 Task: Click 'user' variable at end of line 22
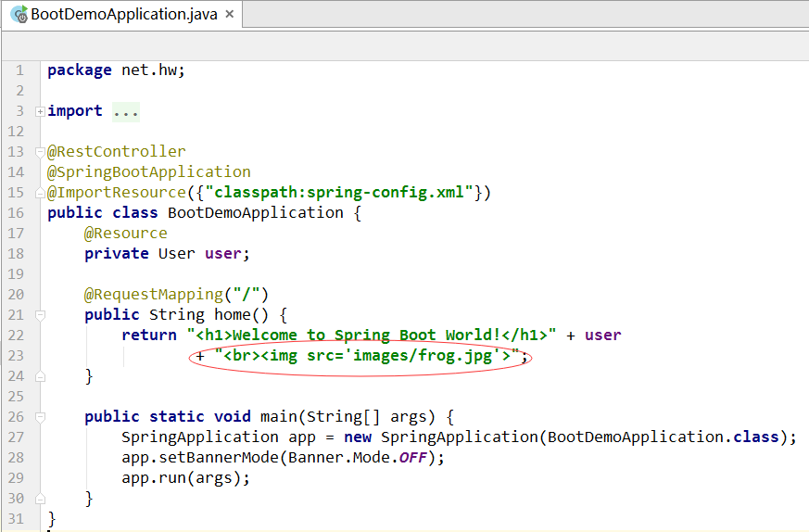[602, 335]
